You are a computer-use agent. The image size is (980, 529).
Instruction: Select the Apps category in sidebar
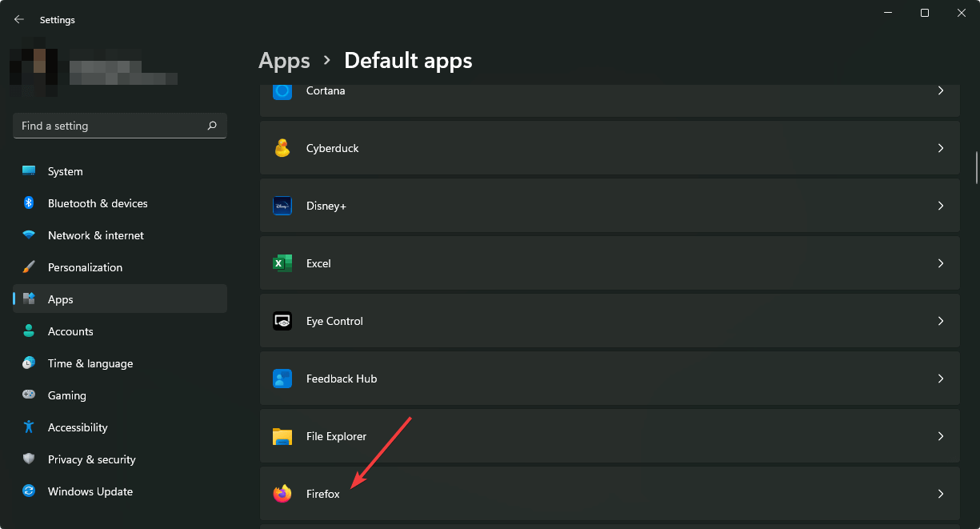pyautogui.click(x=120, y=299)
